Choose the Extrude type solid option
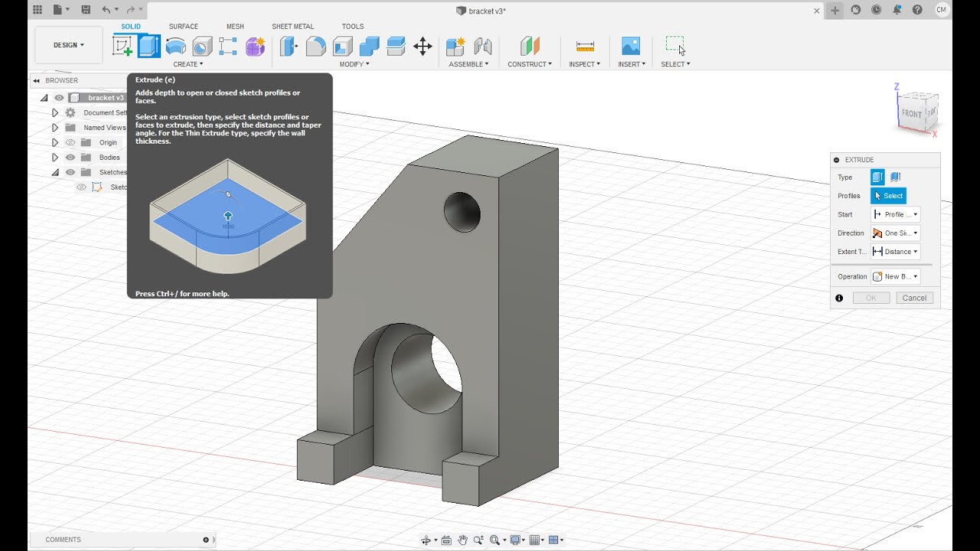This screenshot has width=980, height=551. (x=877, y=178)
